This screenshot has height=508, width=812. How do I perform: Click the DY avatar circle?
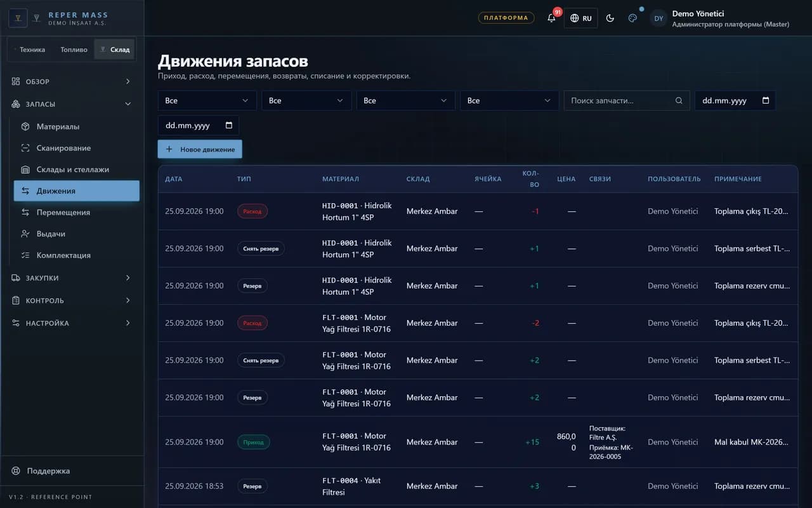point(658,18)
